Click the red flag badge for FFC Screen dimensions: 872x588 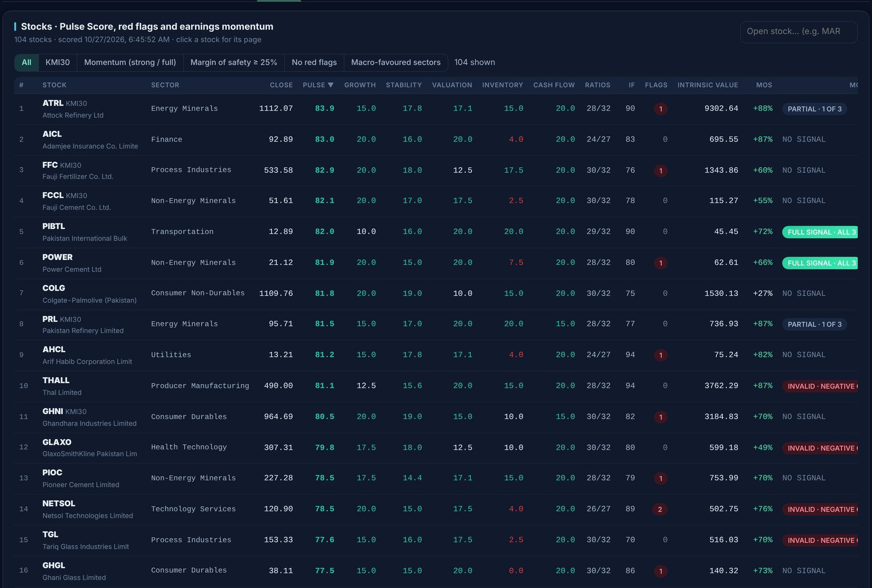click(x=661, y=171)
